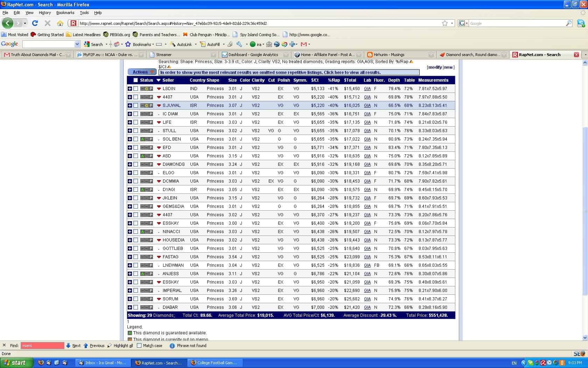The image size is (588, 368).
Task: Bookmark the page with the star icon
Action: click(444, 23)
